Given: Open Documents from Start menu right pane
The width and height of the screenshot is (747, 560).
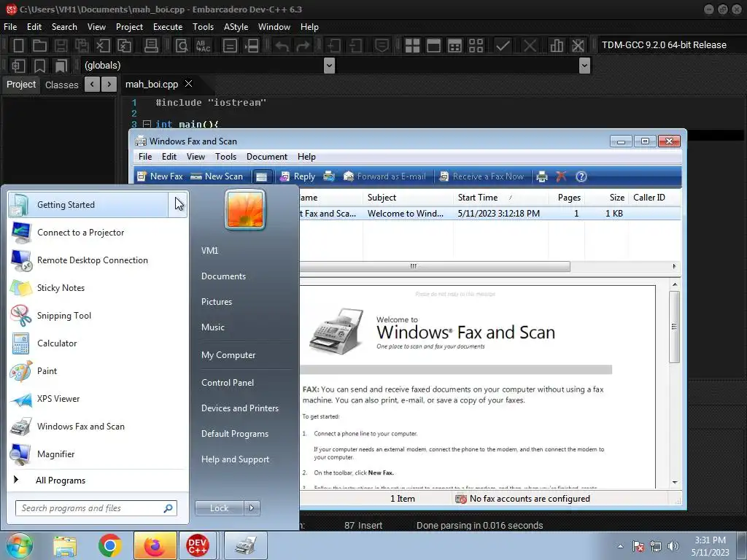Looking at the screenshot, I should [x=223, y=276].
